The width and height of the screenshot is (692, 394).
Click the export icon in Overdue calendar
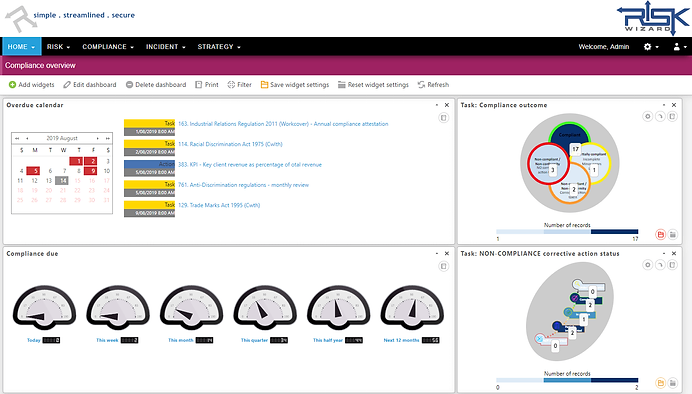point(444,117)
